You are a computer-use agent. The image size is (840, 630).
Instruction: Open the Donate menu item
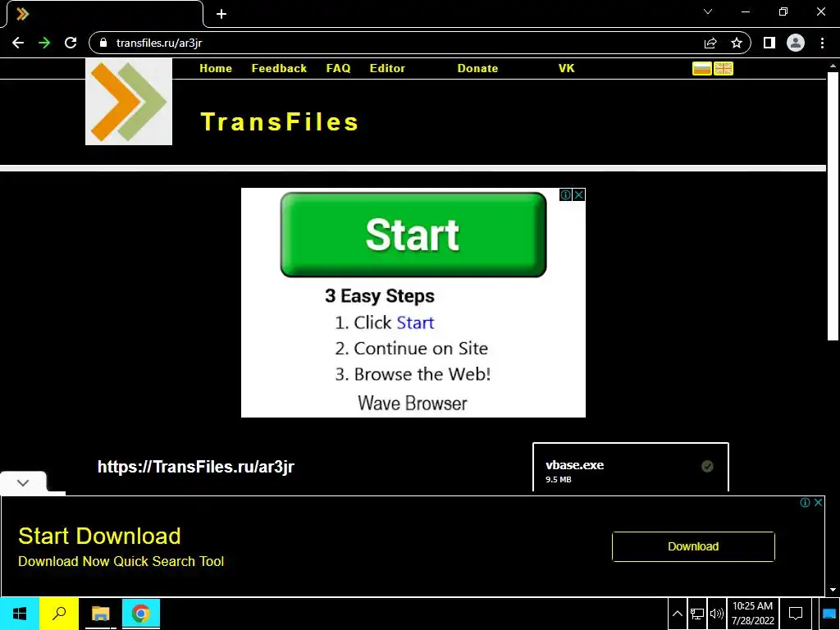(478, 69)
